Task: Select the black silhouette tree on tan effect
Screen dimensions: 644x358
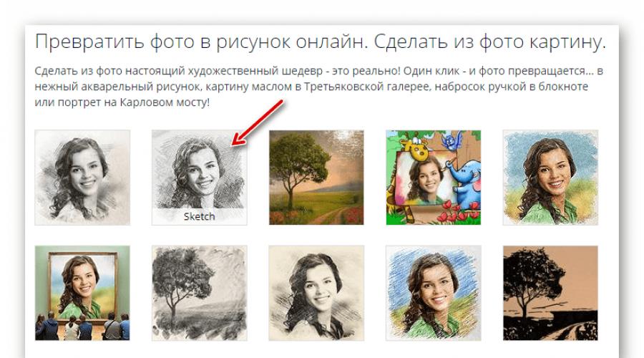Action: coord(550,293)
